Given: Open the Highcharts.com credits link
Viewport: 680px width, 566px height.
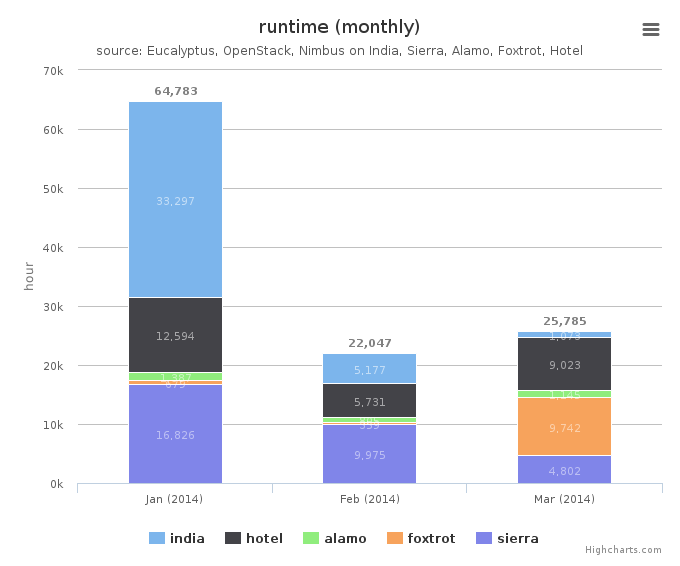Looking at the screenshot, I should 623,550.
